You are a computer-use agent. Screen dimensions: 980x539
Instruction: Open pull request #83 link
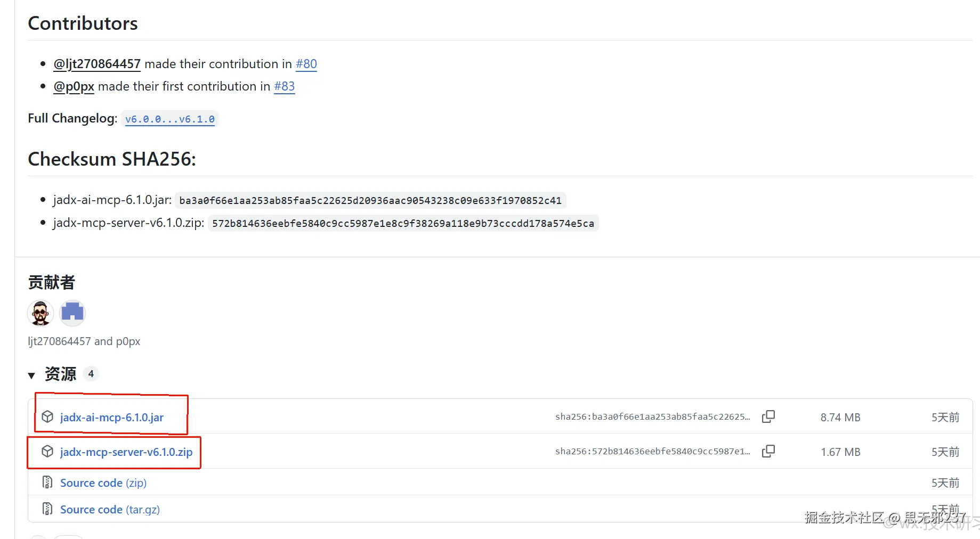284,86
